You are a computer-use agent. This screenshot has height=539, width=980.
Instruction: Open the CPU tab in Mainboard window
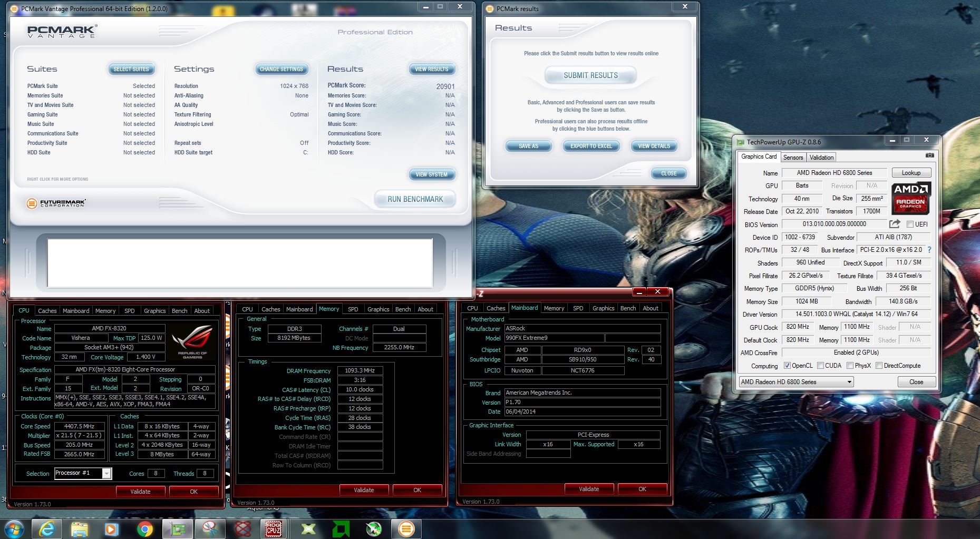click(x=472, y=308)
